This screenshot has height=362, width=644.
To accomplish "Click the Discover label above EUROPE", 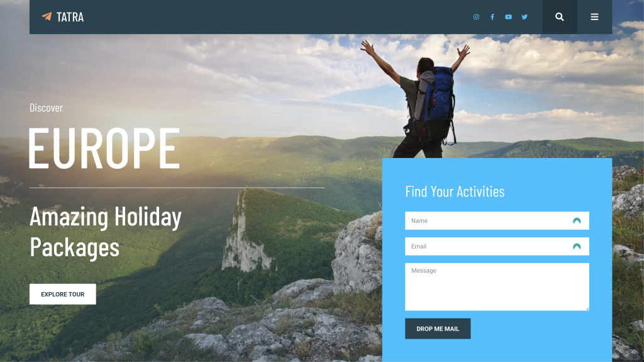I will point(46,108).
